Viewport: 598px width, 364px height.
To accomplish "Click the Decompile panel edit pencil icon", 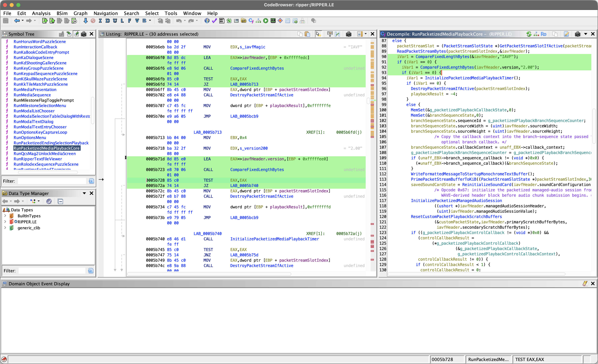I will click(x=566, y=34).
